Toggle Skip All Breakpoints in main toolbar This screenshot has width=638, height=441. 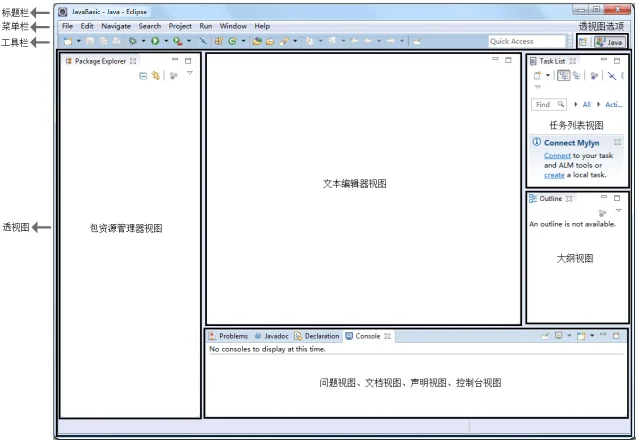203,41
